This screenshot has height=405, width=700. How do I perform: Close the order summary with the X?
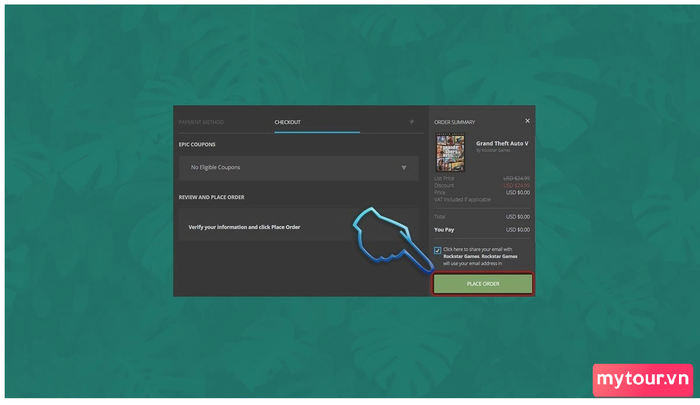(x=527, y=121)
